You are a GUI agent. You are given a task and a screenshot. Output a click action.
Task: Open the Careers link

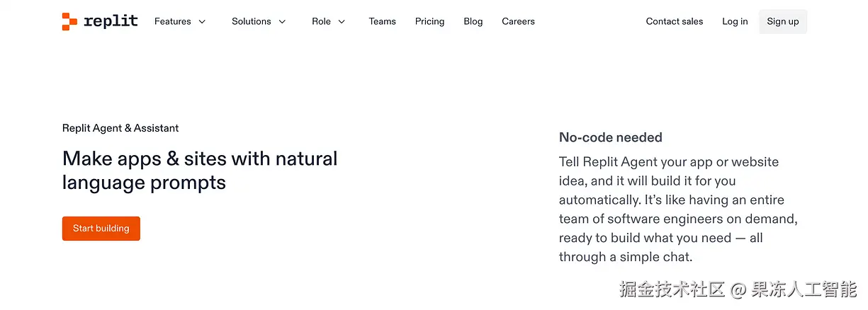[518, 21]
